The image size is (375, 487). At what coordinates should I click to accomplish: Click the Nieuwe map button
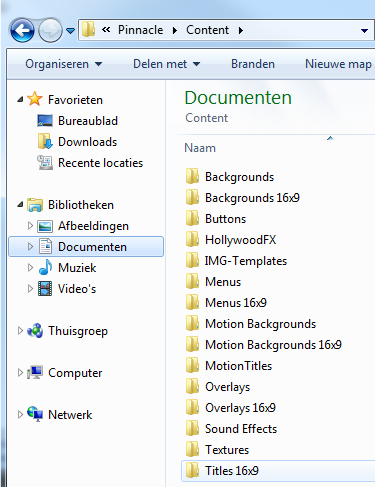[338, 64]
